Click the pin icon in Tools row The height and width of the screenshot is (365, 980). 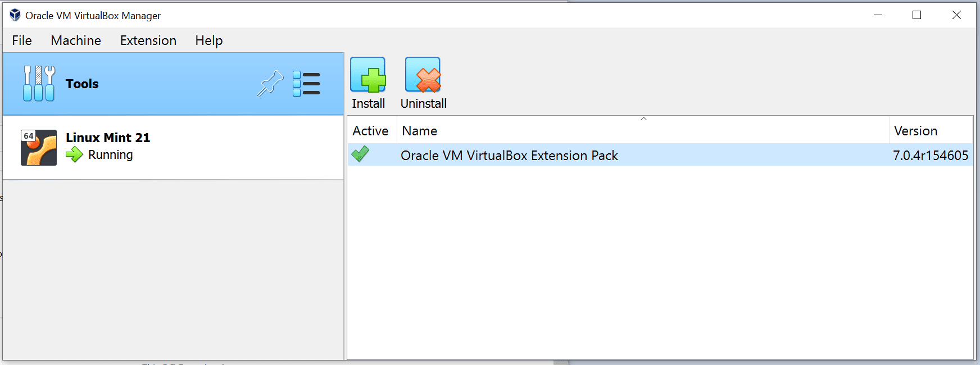tap(270, 84)
